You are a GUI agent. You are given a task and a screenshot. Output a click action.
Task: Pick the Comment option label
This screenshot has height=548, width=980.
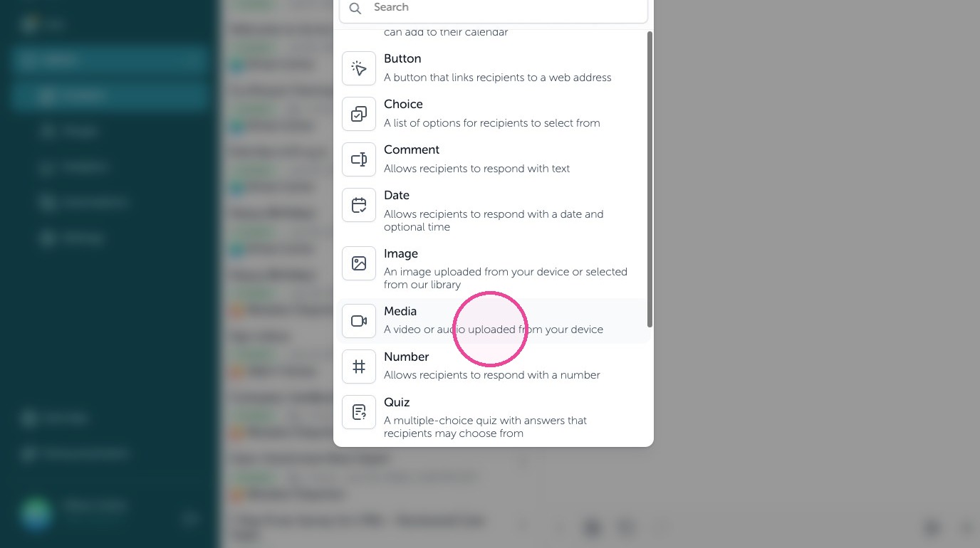coord(412,150)
